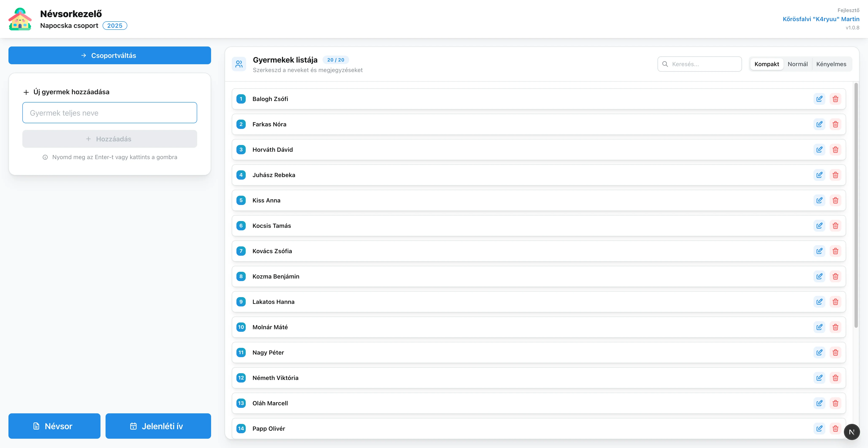Edit Nagy Péter's entry

coord(819,352)
